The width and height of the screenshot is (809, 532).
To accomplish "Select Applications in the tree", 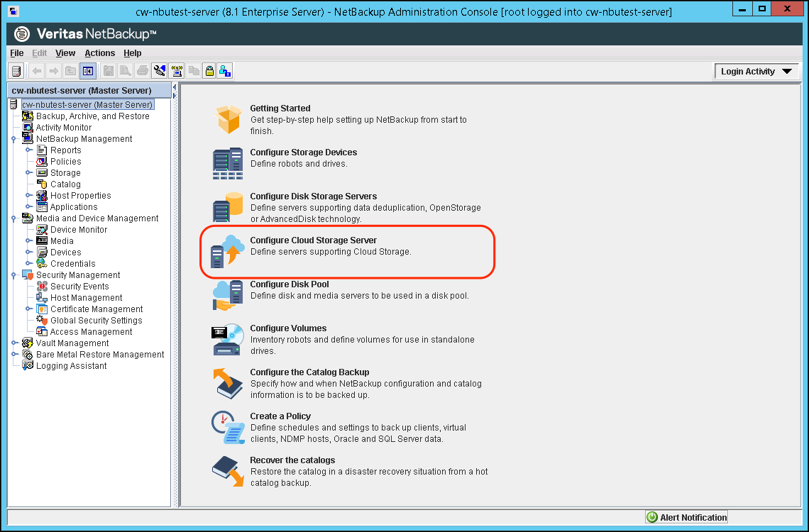I will pos(74,206).
